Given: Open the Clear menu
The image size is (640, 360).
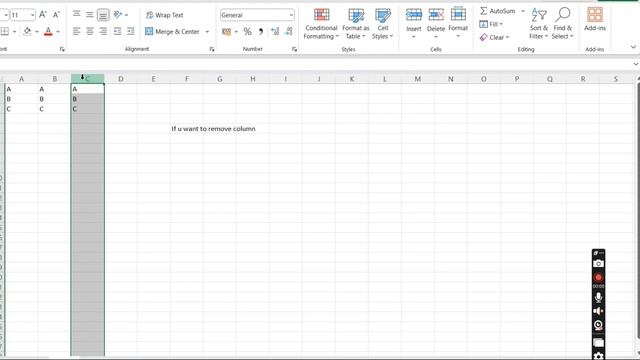Looking at the screenshot, I should pos(494,37).
